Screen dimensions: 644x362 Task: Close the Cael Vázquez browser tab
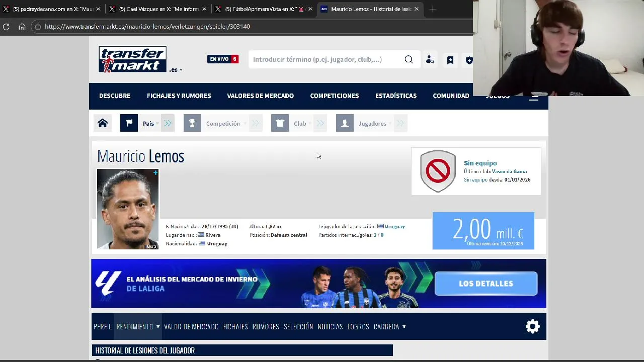[x=204, y=9]
